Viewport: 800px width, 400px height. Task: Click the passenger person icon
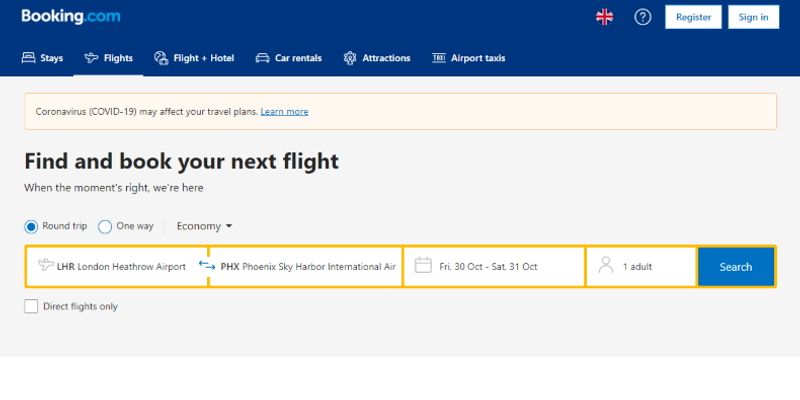[x=605, y=266]
